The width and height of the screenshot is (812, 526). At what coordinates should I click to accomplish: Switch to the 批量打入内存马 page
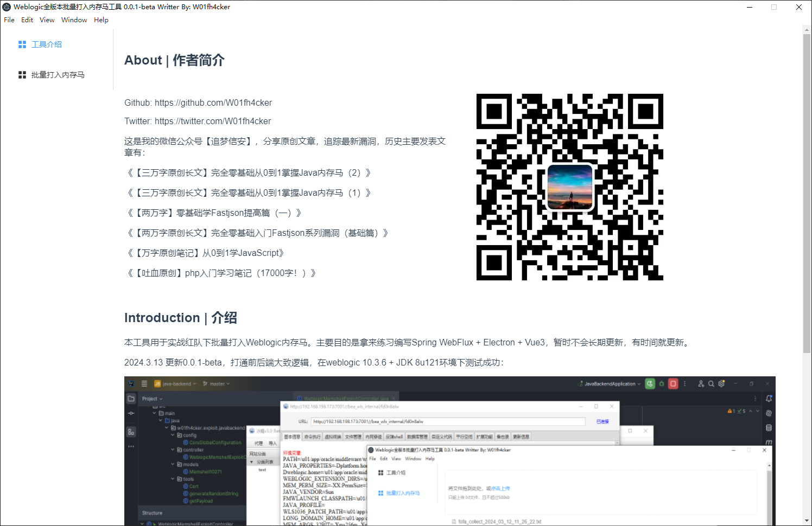(56, 75)
